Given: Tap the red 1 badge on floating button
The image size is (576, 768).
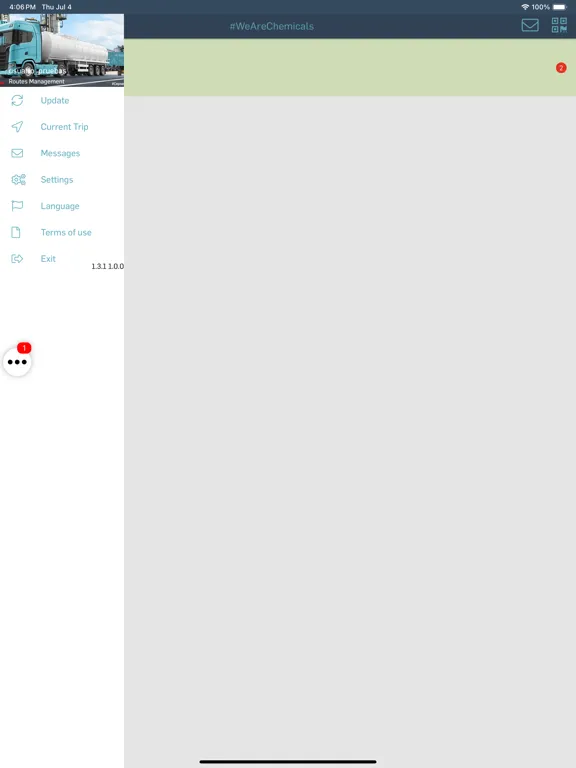Looking at the screenshot, I should point(24,348).
